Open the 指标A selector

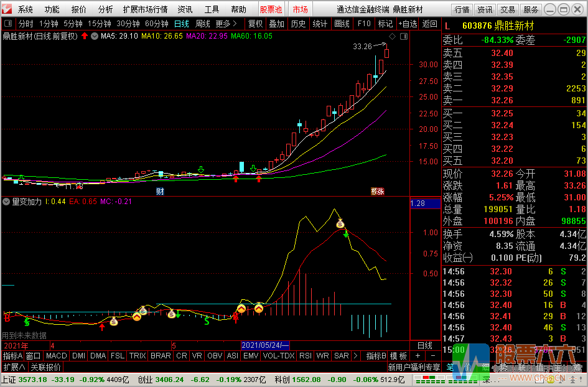pyautogui.click(x=12, y=355)
